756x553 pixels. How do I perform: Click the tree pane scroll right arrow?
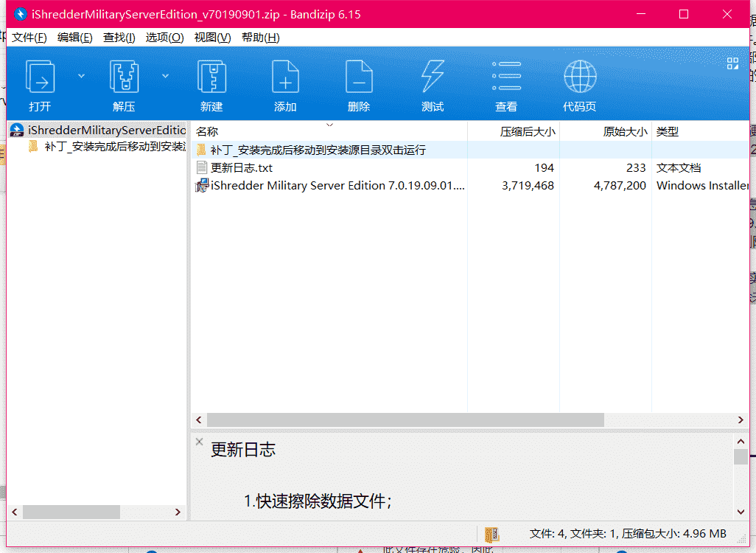click(x=178, y=512)
